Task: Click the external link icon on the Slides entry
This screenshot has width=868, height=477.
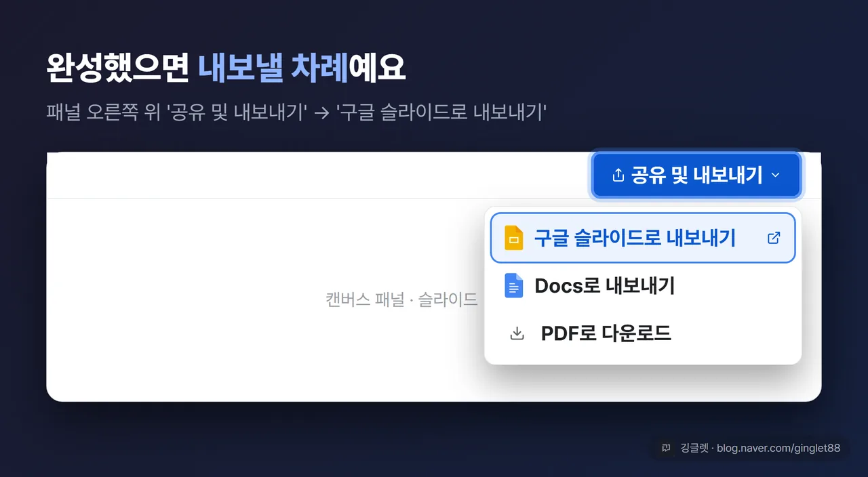Action: click(773, 238)
